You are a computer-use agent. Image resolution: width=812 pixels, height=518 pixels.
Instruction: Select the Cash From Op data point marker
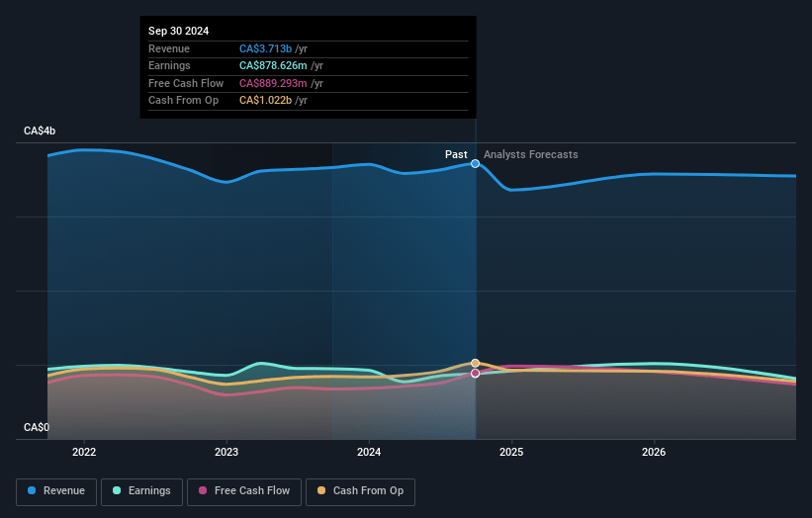pos(475,363)
